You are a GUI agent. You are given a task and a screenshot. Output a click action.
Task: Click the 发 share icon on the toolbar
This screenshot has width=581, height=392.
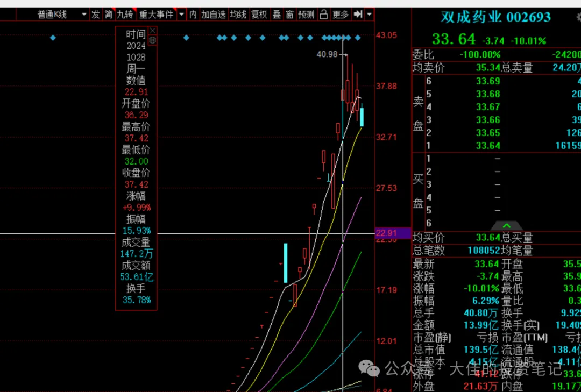pos(95,15)
